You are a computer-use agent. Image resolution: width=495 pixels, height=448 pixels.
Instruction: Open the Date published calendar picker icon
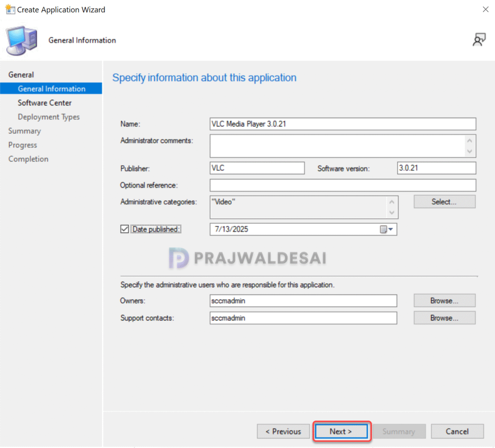click(383, 229)
